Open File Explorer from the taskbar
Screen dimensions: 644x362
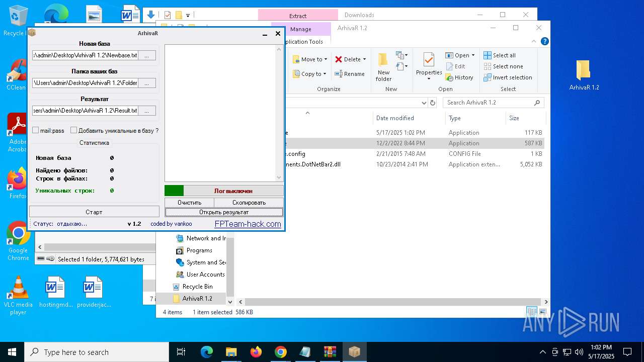pos(231,352)
